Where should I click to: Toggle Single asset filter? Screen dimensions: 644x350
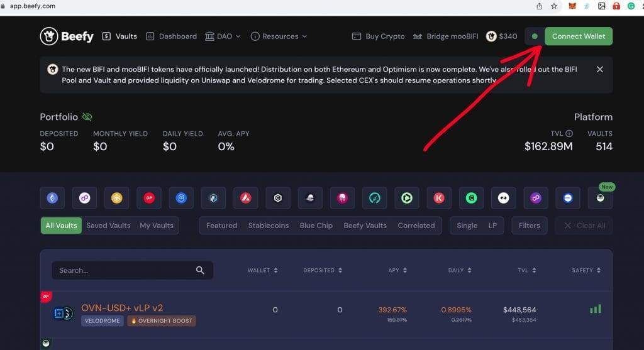[467, 226]
